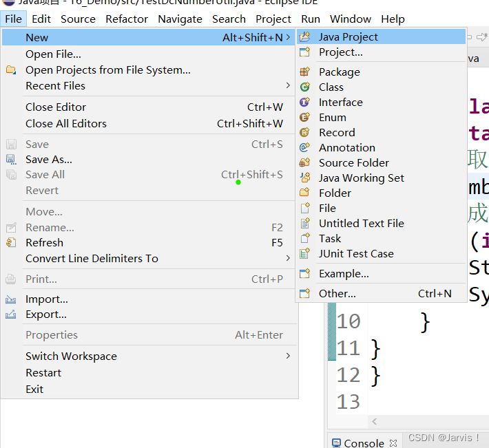Screen dimensions: 489x448
Task: Click the Java Project icon in New submenu
Action: [x=304, y=37]
